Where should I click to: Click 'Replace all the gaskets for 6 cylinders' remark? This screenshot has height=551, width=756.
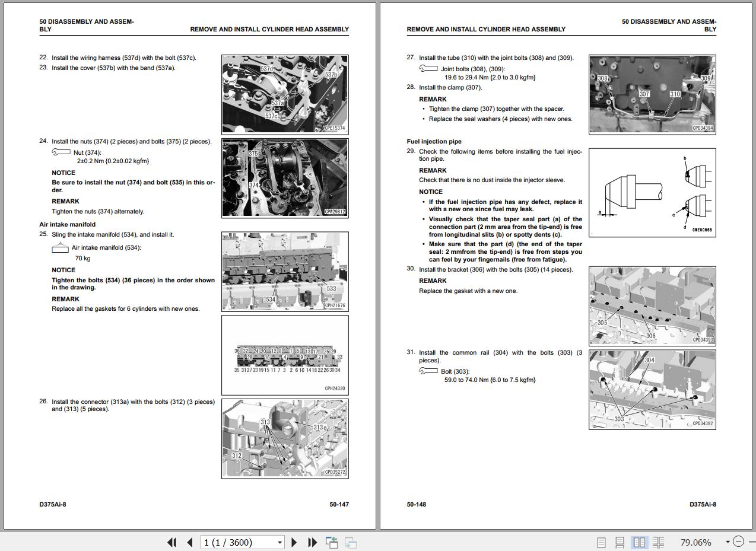pyautogui.click(x=126, y=309)
